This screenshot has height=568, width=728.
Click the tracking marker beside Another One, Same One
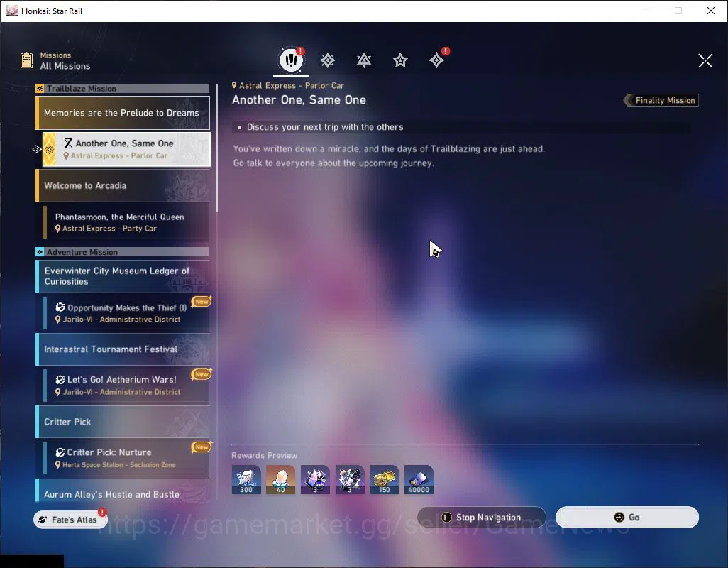pos(37,149)
